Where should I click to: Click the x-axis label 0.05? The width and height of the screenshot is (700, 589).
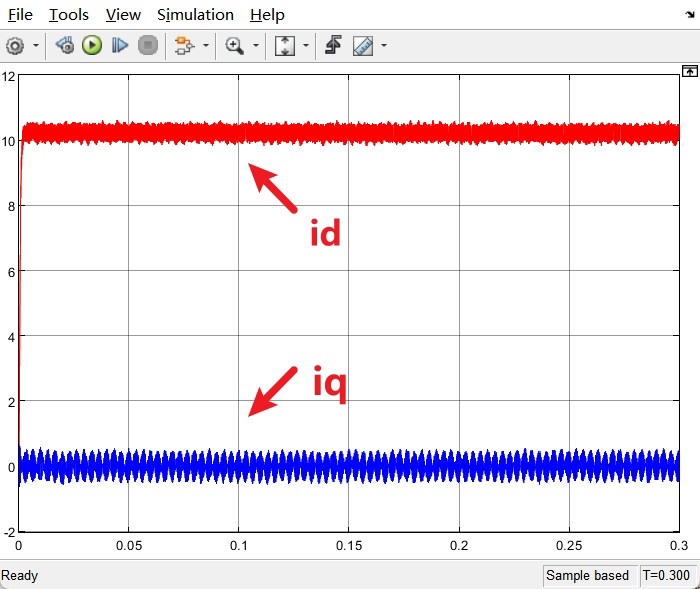[x=129, y=546]
